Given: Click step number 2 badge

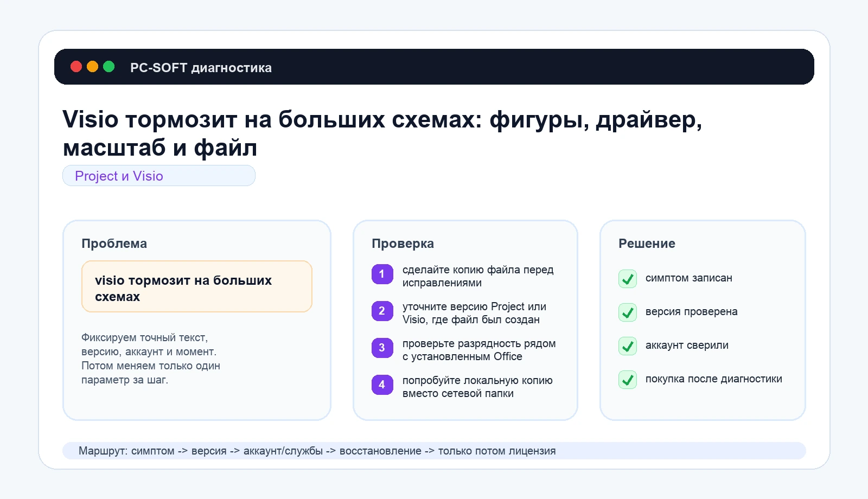Looking at the screenshot, I should click(x=382, y=311).
